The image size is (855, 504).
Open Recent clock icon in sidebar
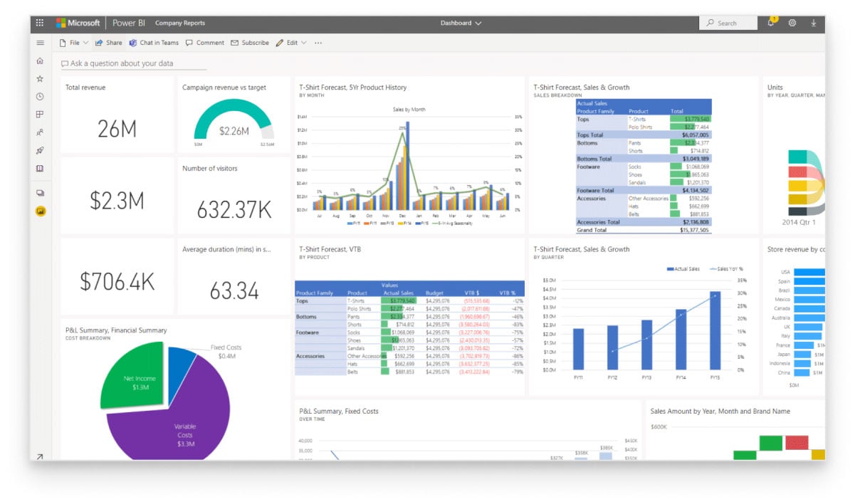coord(40,97)
